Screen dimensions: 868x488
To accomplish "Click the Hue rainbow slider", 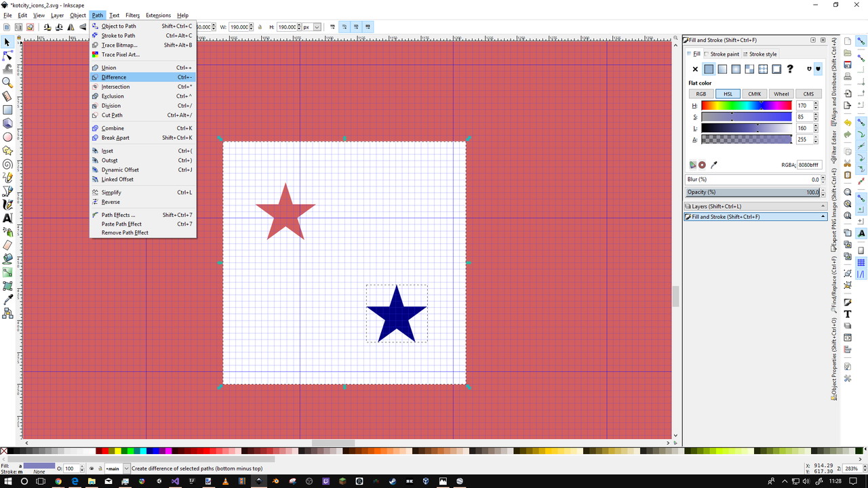I will 747,106.
